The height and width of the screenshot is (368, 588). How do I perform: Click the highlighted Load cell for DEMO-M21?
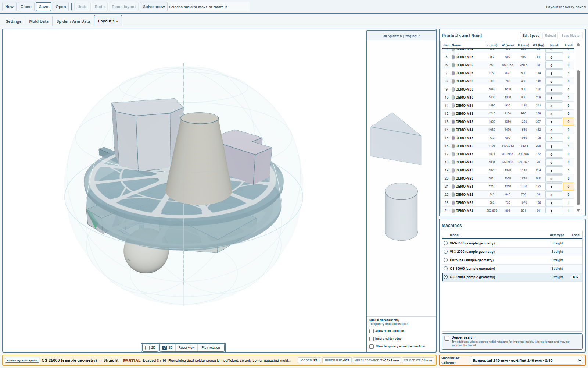568,187
